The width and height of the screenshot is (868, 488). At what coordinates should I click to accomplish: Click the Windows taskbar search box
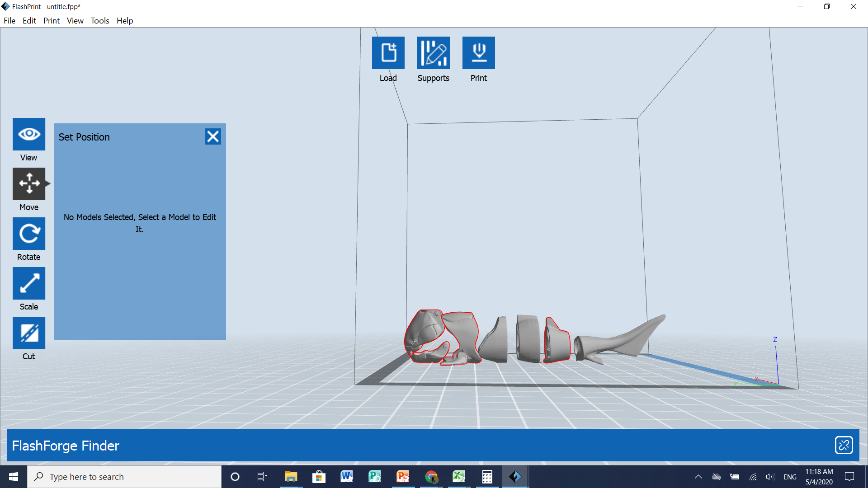(124, 477)
